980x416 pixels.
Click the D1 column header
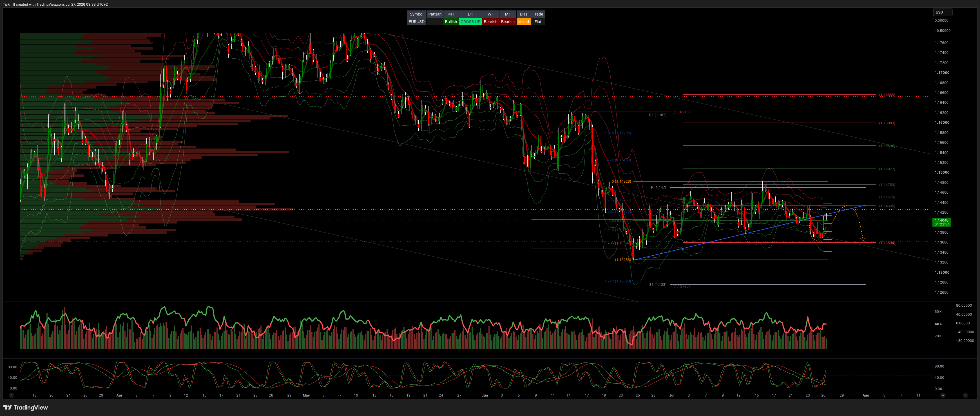point(470,14)
